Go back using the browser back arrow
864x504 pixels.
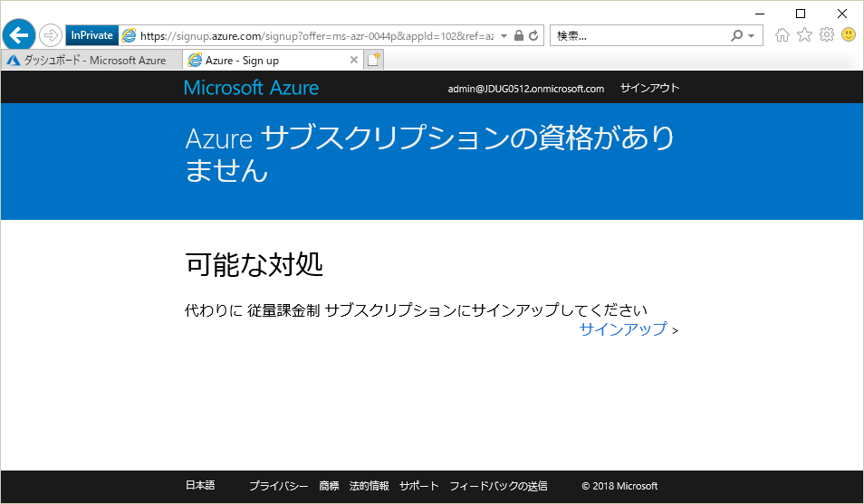[x=19, y=35]
